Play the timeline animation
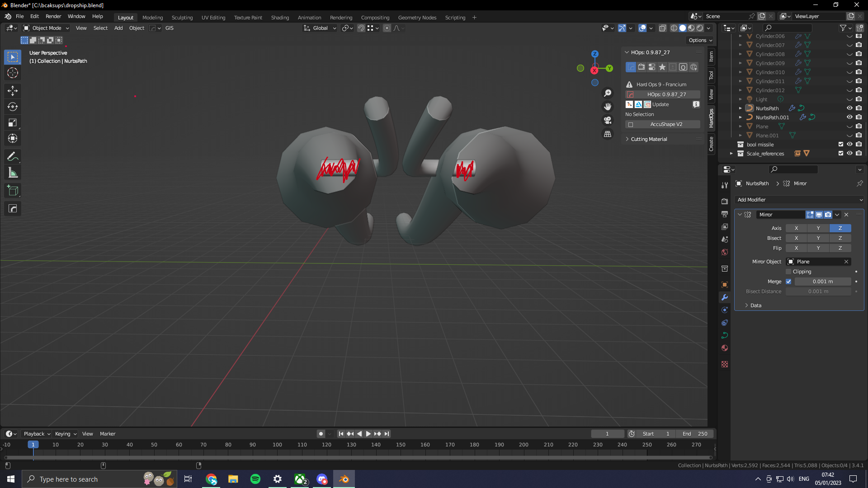This screenshot has height=488, width=868. click(x=368, y=434)
